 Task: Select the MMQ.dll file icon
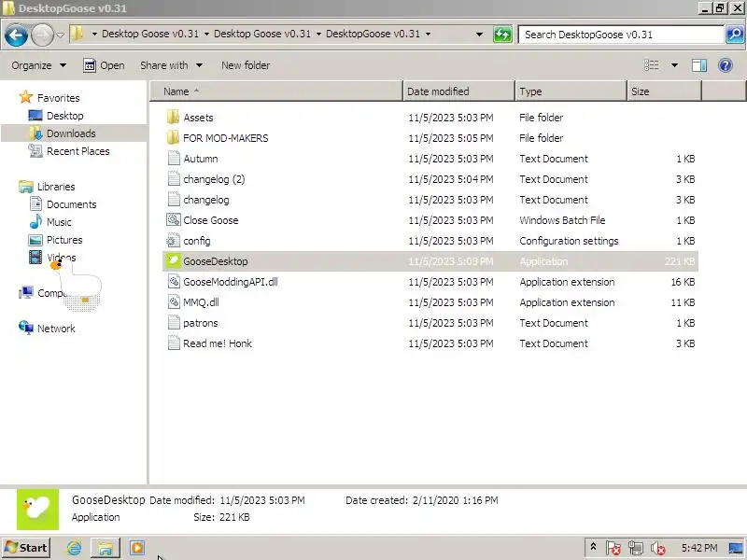pos(174,301)
